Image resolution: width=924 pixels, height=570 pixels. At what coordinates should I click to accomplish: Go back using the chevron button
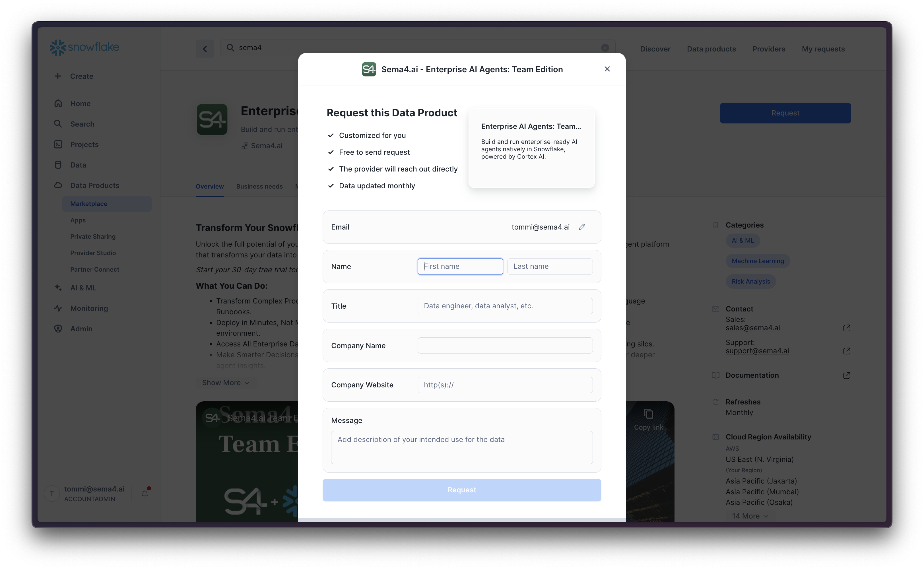point(205,49)
